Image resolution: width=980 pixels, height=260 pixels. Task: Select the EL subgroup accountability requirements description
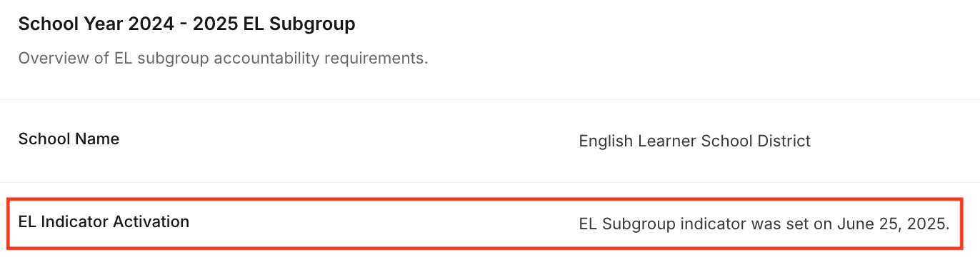(223, 58)
